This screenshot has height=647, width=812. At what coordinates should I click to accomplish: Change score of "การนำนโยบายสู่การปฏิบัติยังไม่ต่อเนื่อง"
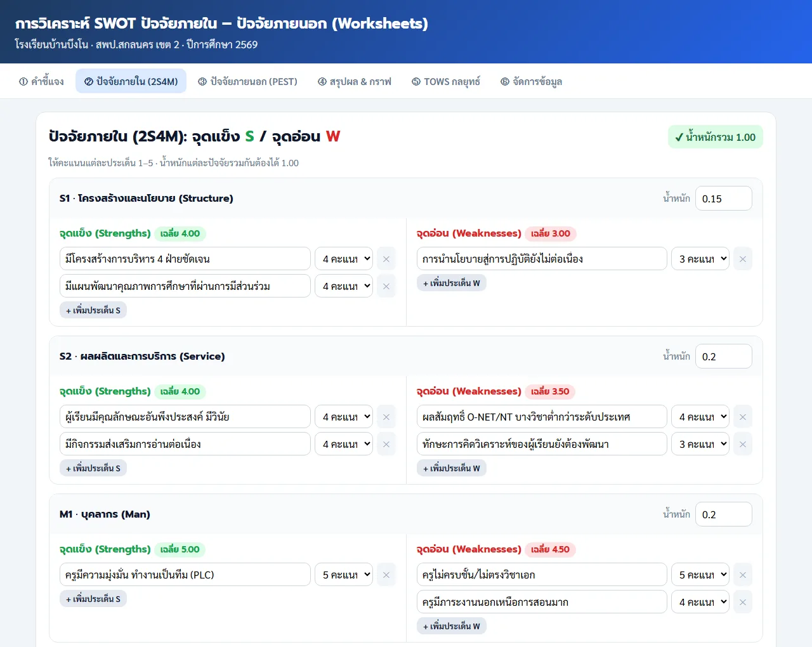[700, 259]
